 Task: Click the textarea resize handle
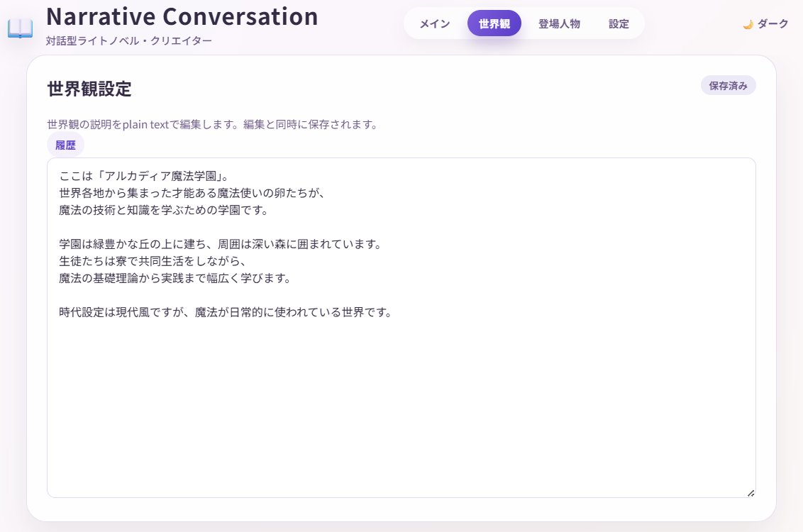pos(751,492)
